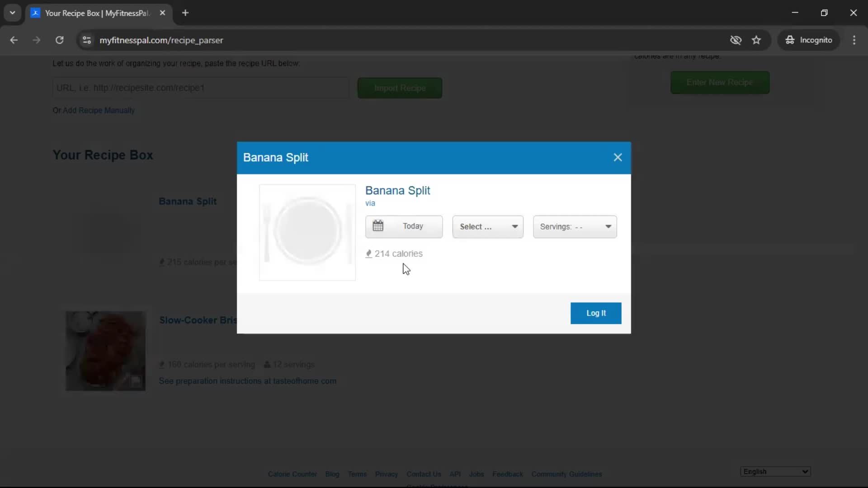Open Community Guidelines footer link

(x=566, y=474)
